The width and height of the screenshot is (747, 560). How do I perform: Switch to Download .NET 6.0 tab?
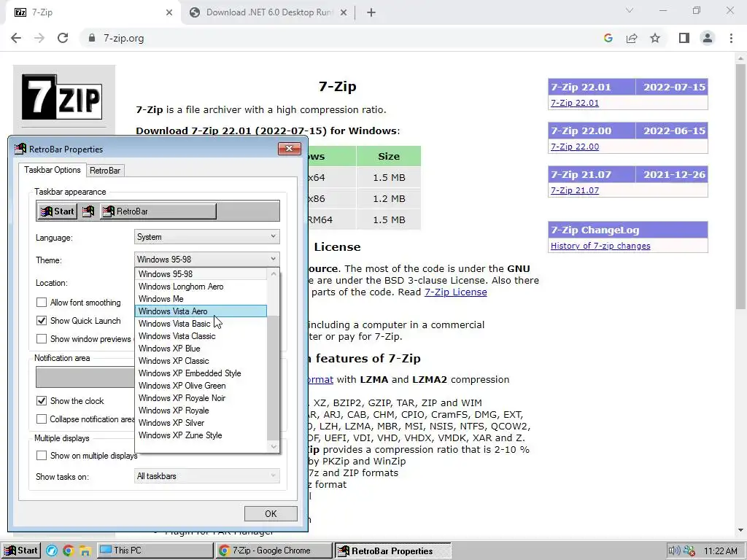(x=269, y=13)
